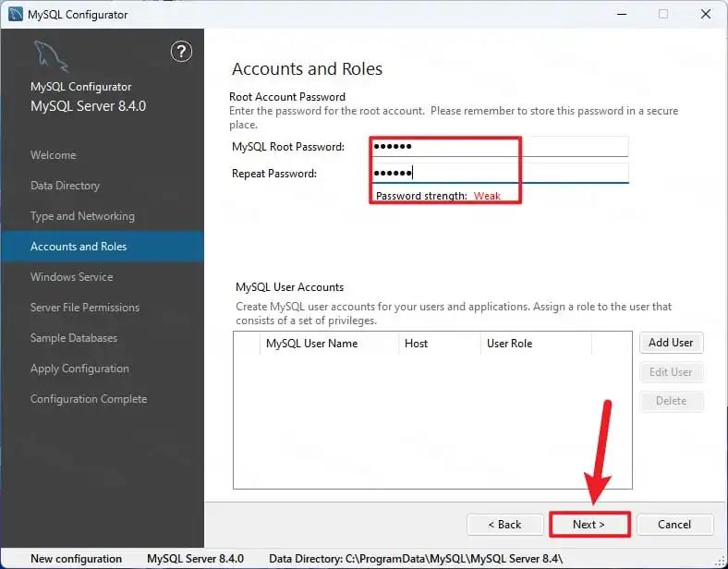728x569 pixels.
Task: Click the Data Directory path in status bar
Action: (x=416, y=559)
